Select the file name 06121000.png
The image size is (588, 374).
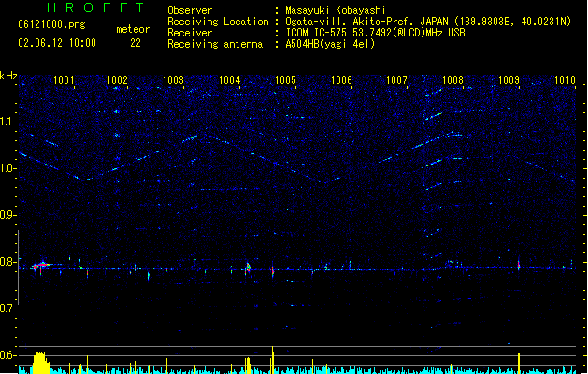[x=51, y=24]
